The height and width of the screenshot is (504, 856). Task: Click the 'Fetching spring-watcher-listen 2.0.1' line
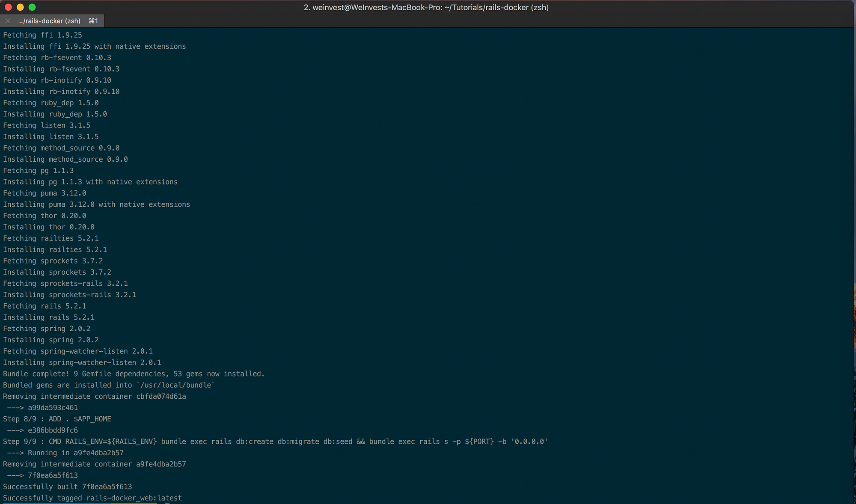click(78, 351)
